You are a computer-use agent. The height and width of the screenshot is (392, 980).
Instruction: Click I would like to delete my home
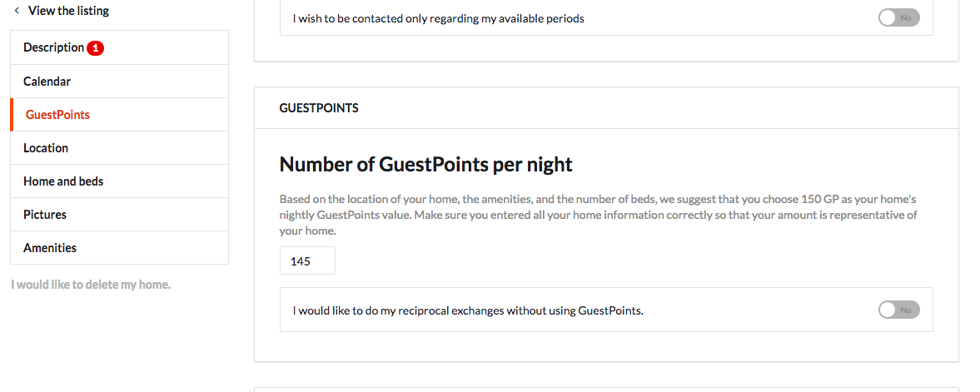tap(91, 285)
